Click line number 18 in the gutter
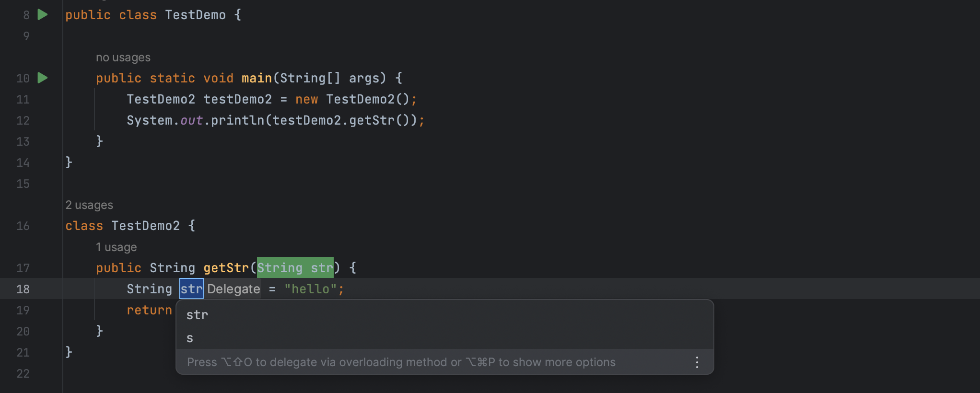 click(23, 289)
